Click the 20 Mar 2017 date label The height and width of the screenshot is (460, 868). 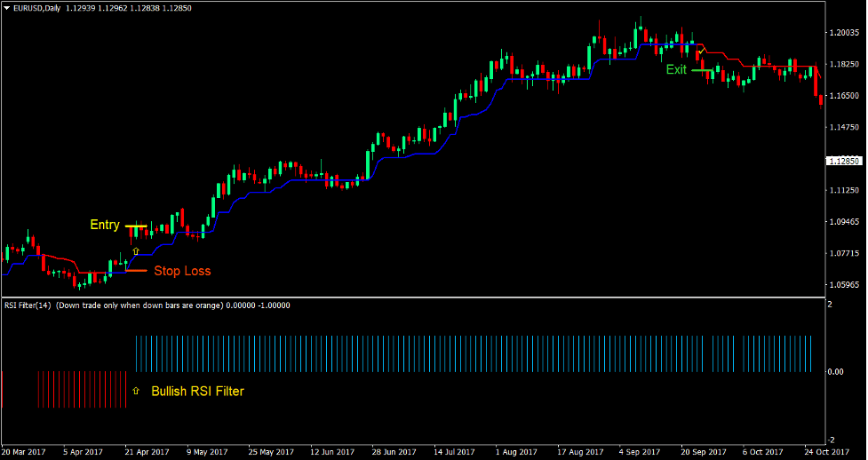pos(24,452)
